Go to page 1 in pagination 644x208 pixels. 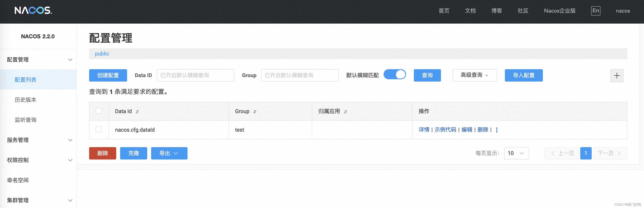pyautogui.click(x=585, y=153)
